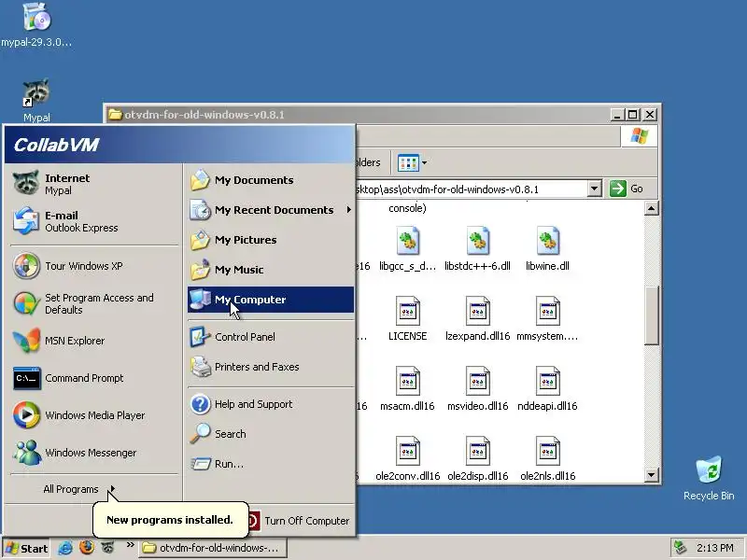Open Control Panel

[271, 337]
